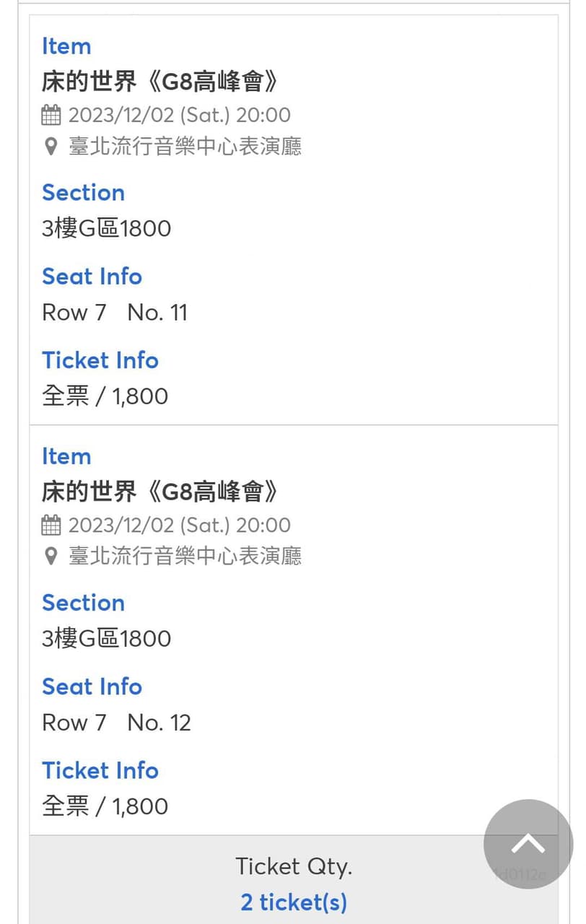Click calendar icon for seat No. 12 ticket
This screenshot has height=924, width=586.
coord(51,525)
